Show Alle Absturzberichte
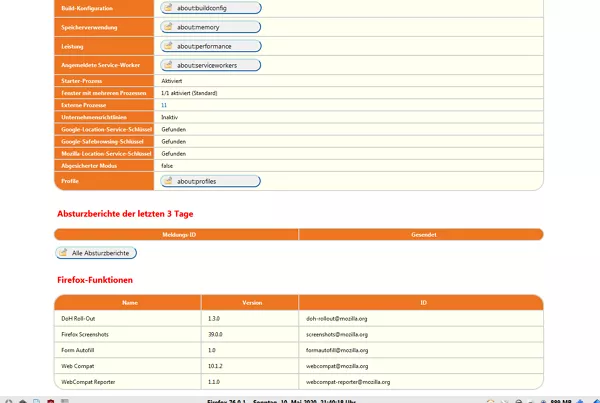 [x=96, y=253]
